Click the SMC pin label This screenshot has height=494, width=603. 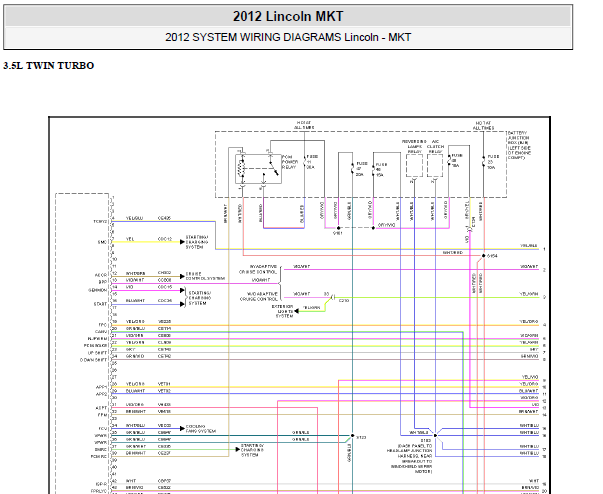click(102, 242)
